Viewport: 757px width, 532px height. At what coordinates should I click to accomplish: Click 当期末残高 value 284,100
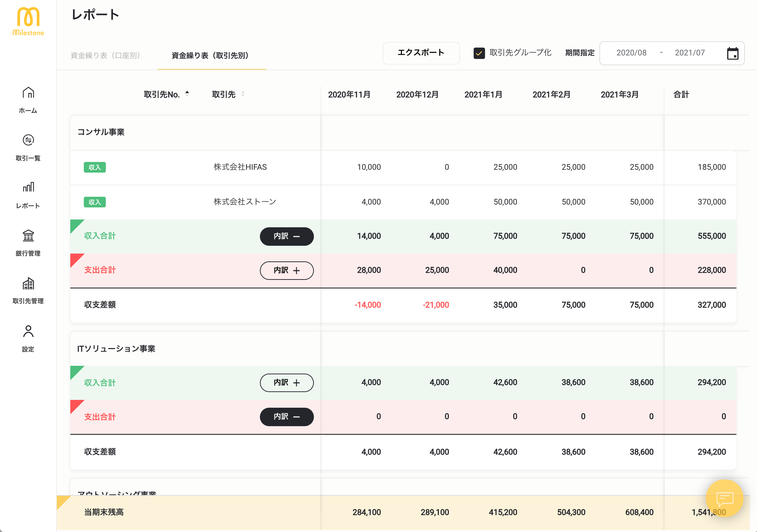pyautogui.click(x=366, y=512)
